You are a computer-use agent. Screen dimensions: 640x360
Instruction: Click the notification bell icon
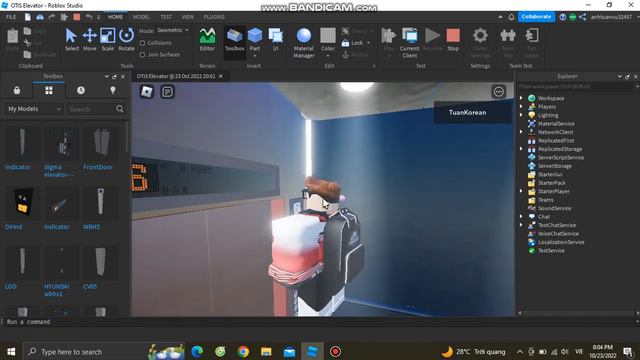coord(511,17)
